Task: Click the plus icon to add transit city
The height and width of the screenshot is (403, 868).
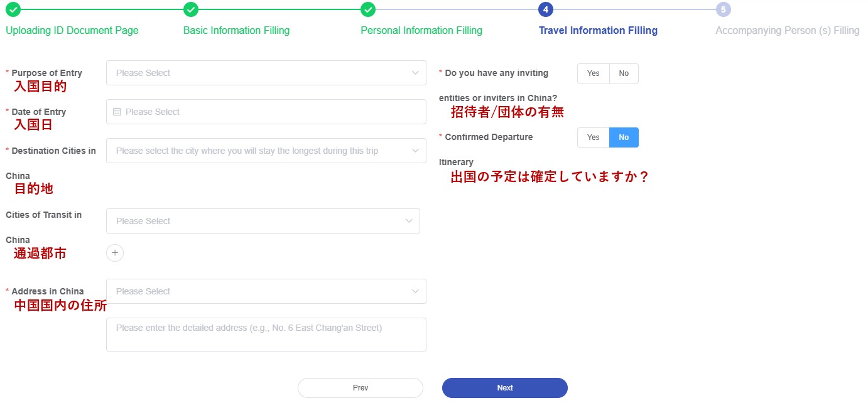Action: [x=115, y=253]
